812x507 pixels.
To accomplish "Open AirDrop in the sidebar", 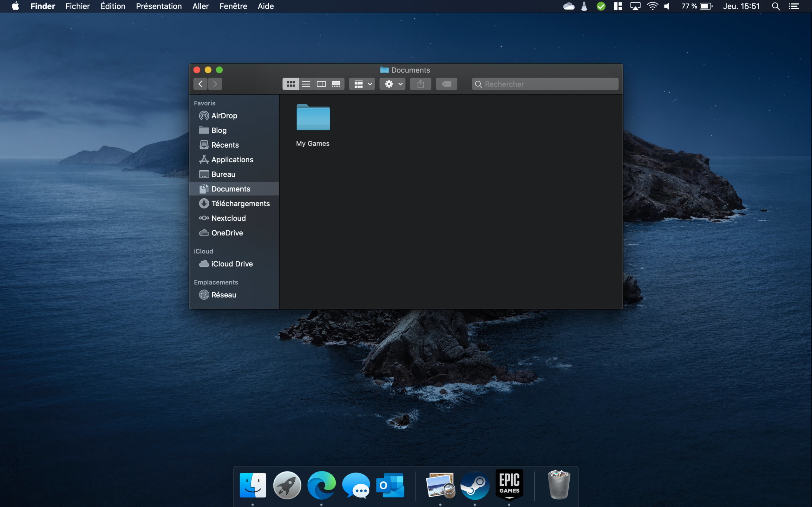I will coord(224,116).
